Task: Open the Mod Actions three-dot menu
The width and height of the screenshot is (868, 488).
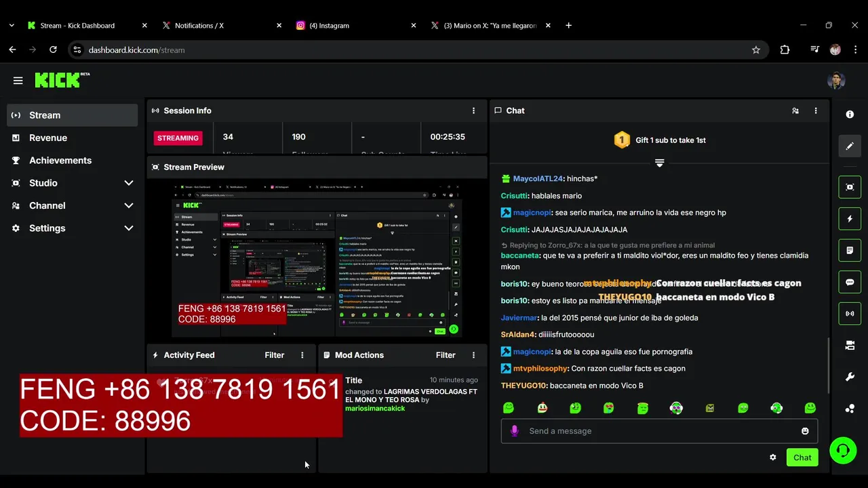Action: [473, 355]
